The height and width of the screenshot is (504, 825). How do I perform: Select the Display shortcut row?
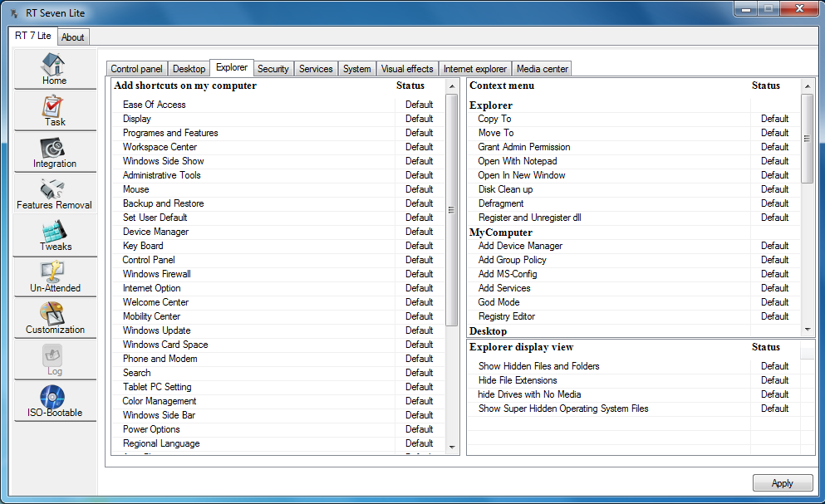pos(278,119)
